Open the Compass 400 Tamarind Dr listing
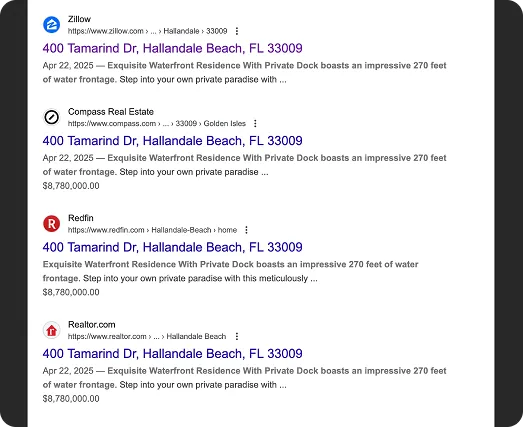Viewport: 523px width, 427px height. click(172, 141)
